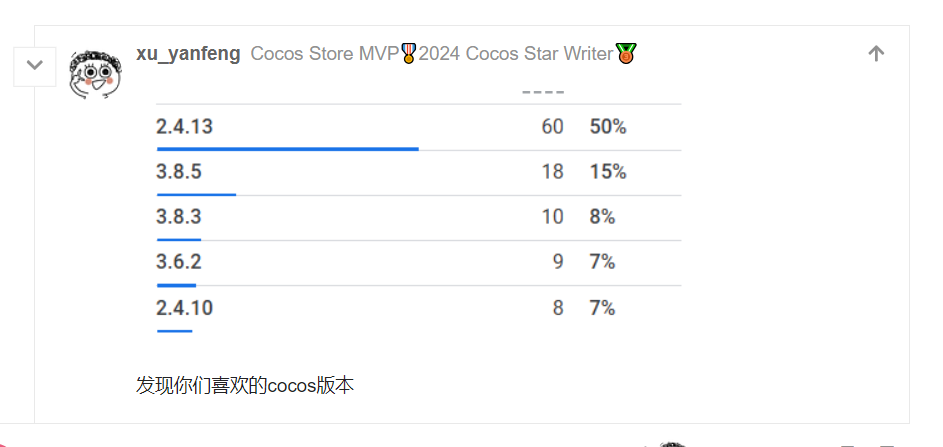
Task: Click the up arrow icon at top right
Action: coord(876,54)
